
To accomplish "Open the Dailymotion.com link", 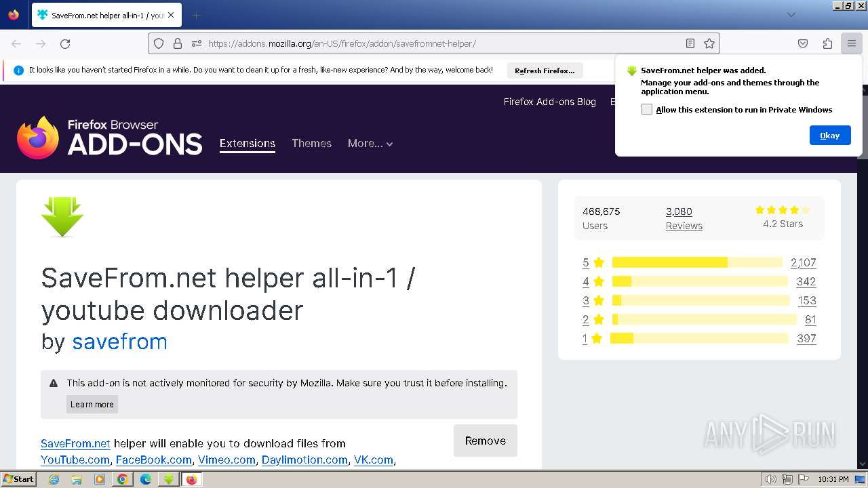I will pyautogui.click(x=304, y=460).
